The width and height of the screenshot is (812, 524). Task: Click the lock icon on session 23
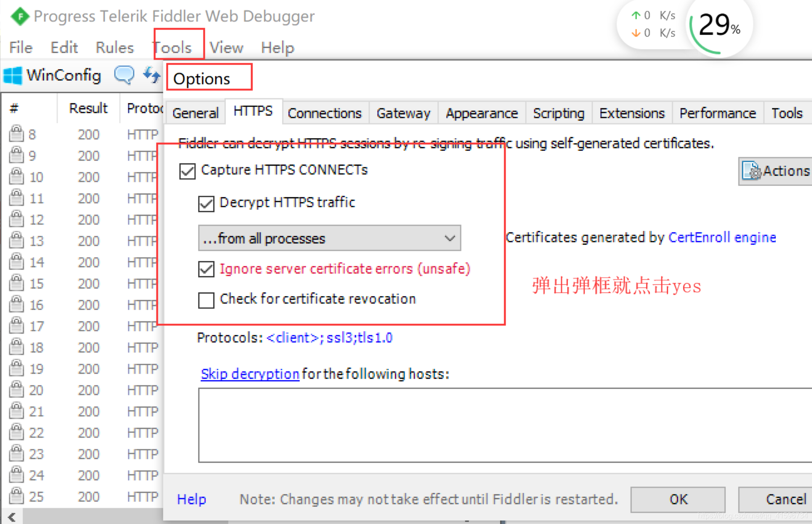point(17,453)
